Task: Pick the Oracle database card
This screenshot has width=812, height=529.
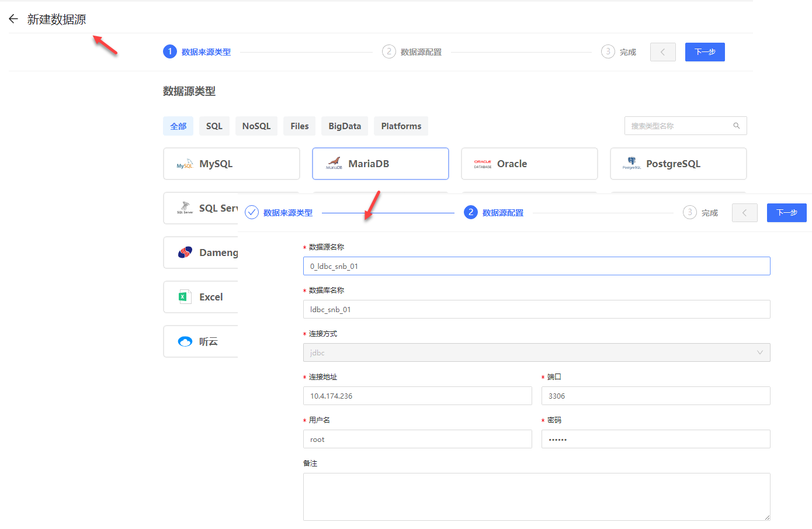Action: coord(529,164)
